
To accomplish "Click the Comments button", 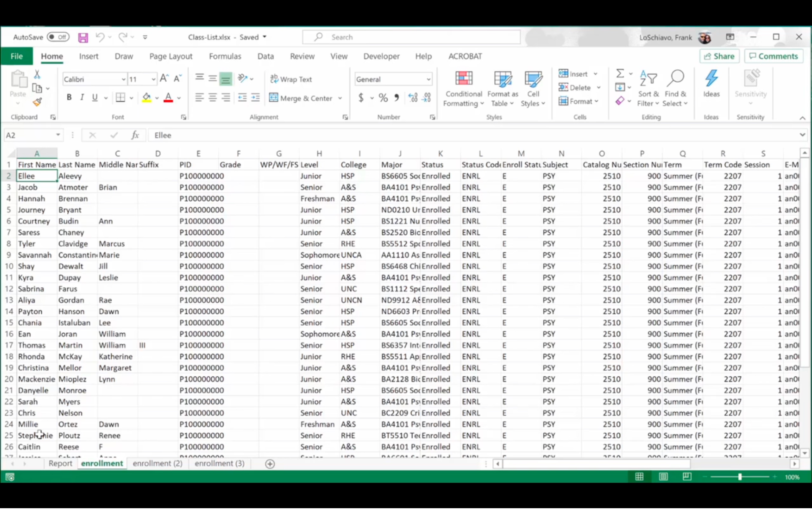I will pos(774,56).
